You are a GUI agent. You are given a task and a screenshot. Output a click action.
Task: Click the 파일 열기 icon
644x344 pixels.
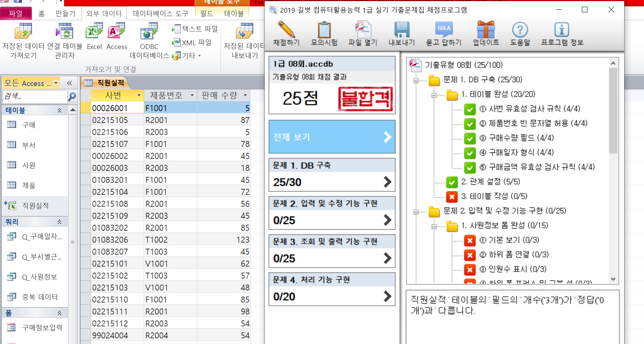(x=362, y=31)
